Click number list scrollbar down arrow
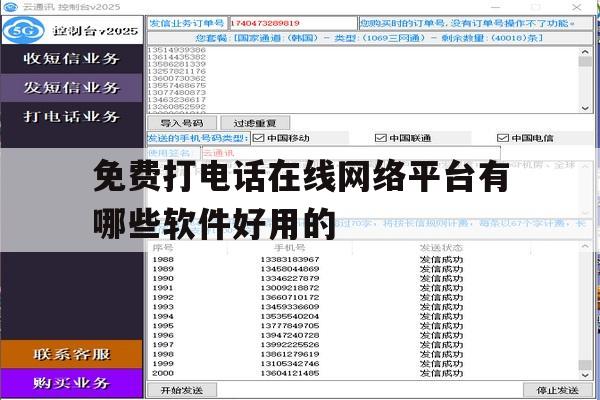Screen dimensions: 600x400 pyautogui.click(x=585, y=108)
